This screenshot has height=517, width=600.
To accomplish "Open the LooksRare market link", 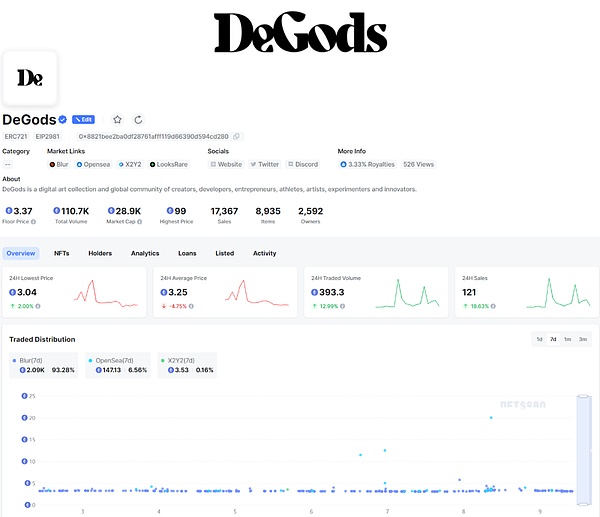I will tap(167, 164).
